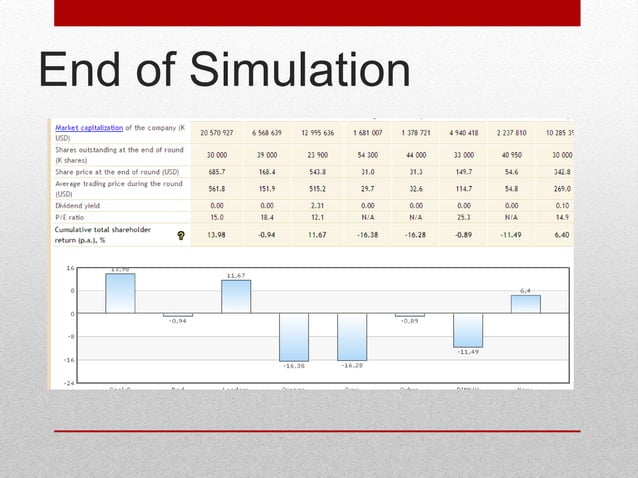Click the chart bar labeled 6.4
Image resolution: width=638 pixels, height=478 pixels.
526,304
